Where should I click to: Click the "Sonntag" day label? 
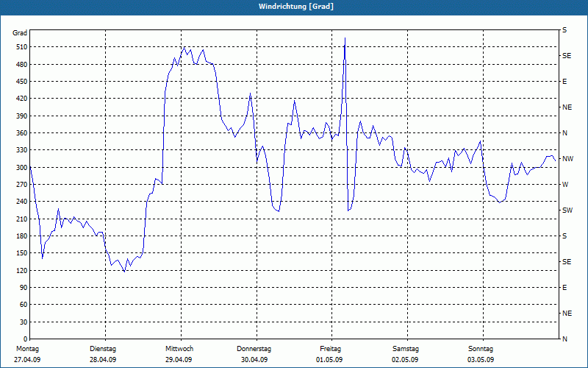point(481,349)
